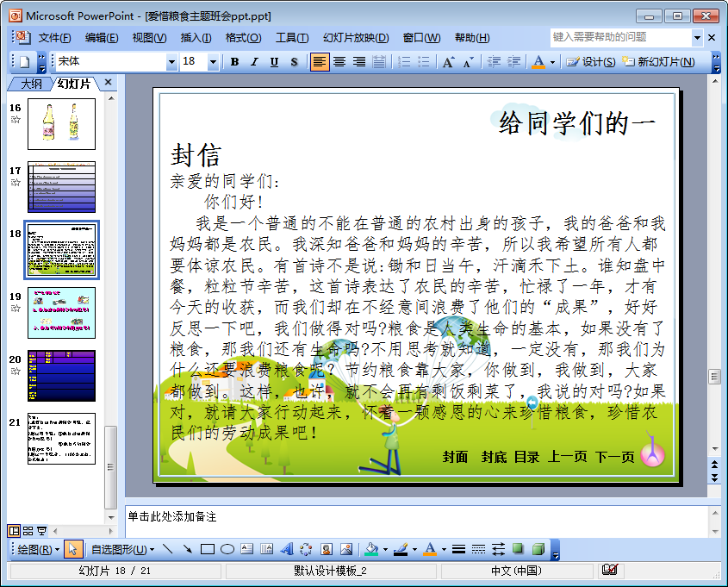This screenshot has height=587, width=728.
Task: Open toolbar font color dropdown arrow
Action: pos(552,62)
